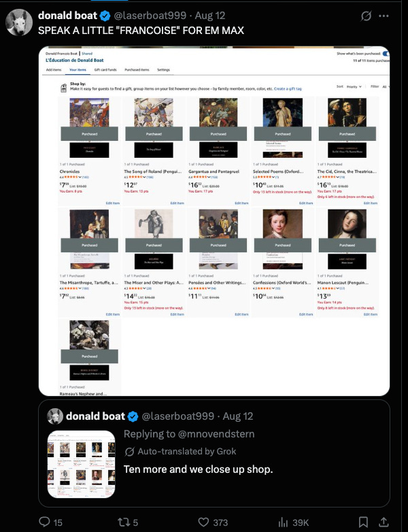The height and width of the screenshot is (532, 408).
Task: Click the share upload icon
Action: click(384, 522)
